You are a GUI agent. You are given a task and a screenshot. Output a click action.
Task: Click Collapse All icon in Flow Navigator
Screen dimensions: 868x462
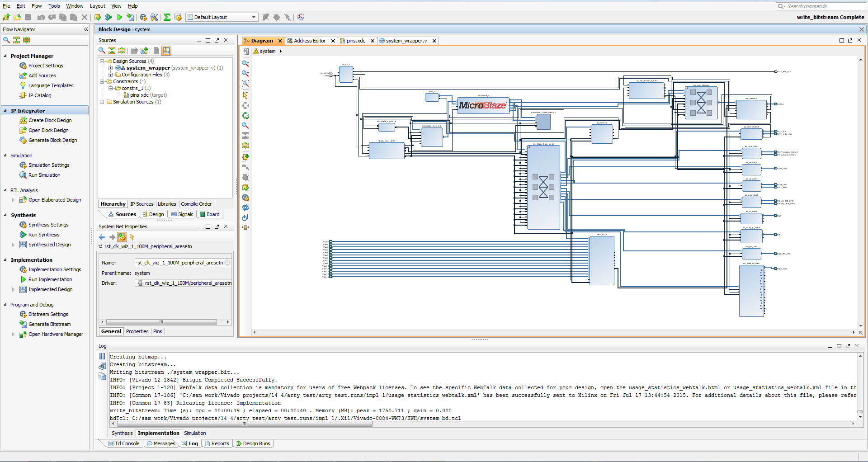tap(17, 40)
